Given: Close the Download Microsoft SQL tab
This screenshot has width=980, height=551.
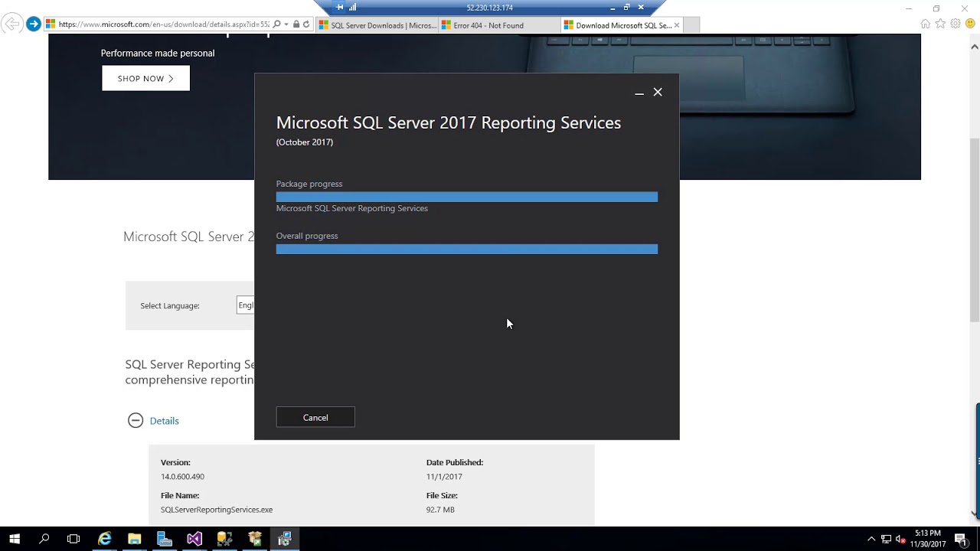Looking at the screenshot, I should 677,25.
